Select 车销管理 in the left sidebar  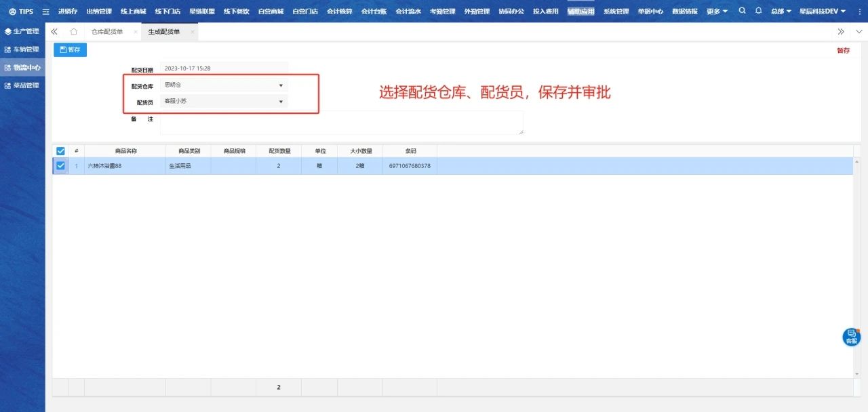click(x=26, y=49)
